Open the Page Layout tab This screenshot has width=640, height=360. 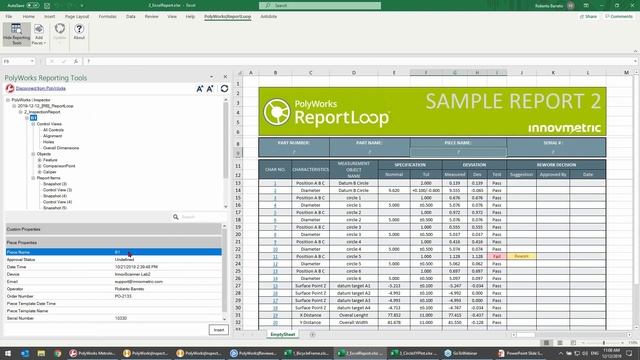pos(77,16)
